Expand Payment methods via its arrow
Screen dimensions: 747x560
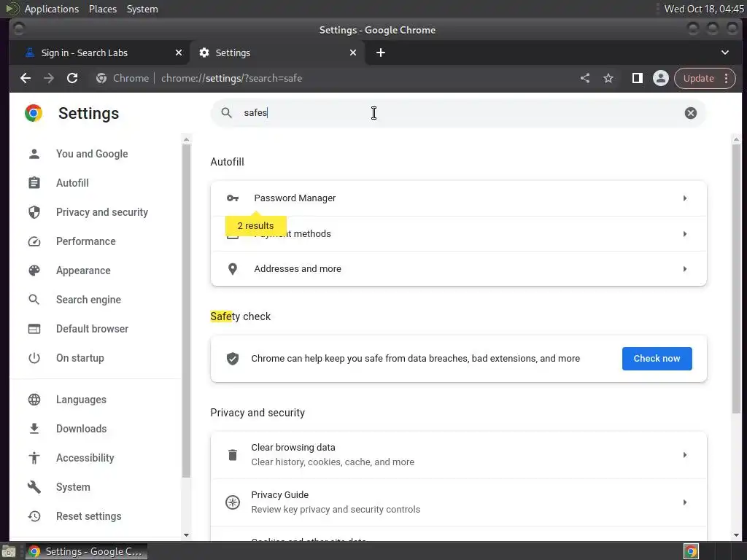[684, 234]
